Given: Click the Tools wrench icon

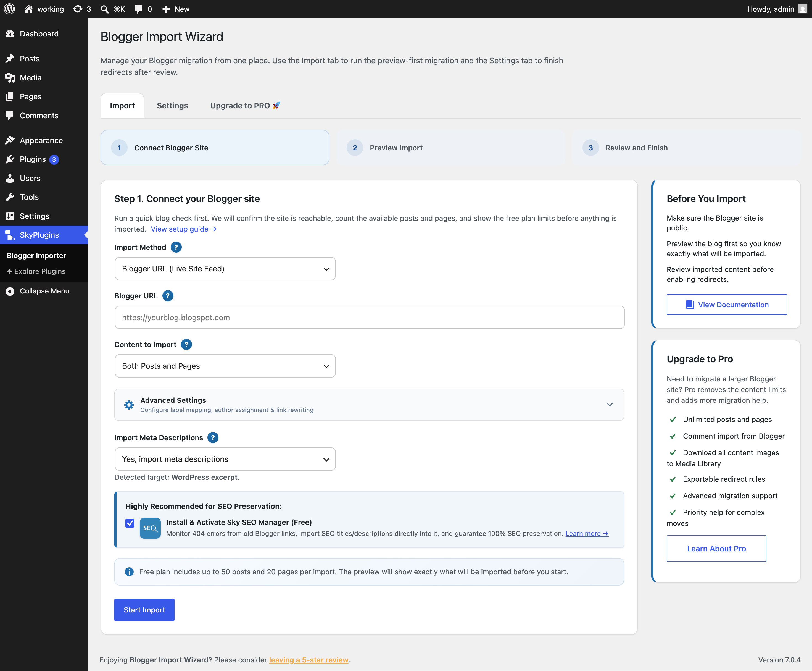Looking at the screenshot, I should 10,197.
